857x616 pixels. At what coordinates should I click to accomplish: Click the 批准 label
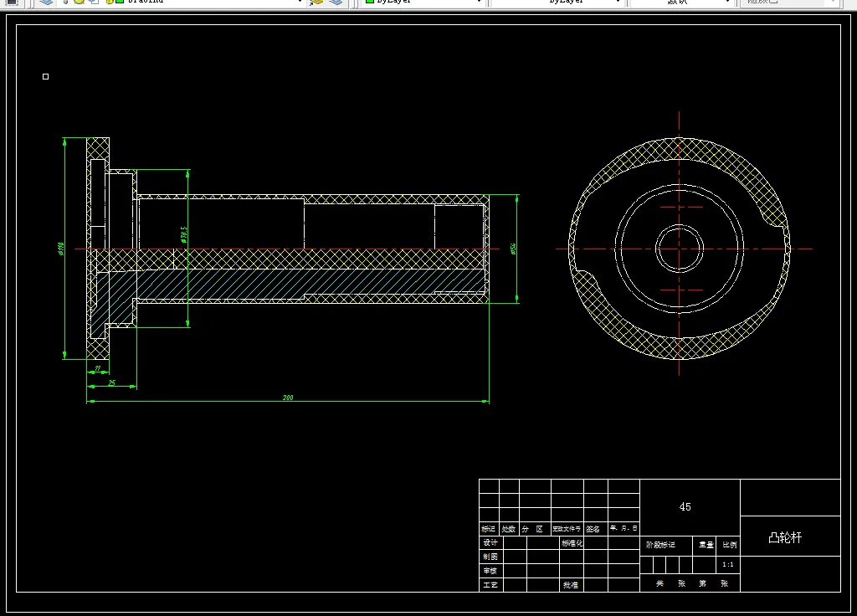pos(570,585)
